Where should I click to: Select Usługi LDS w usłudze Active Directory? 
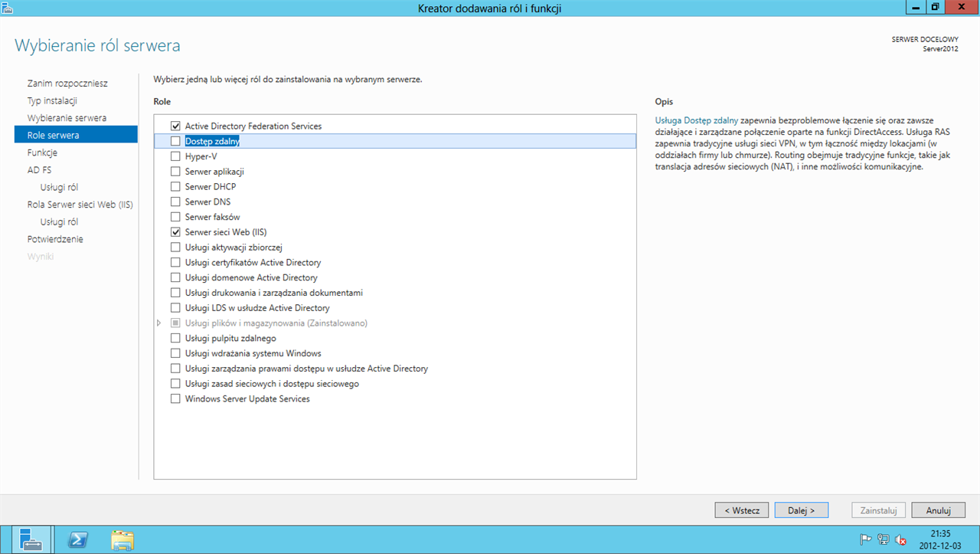(x=175, y=308)
